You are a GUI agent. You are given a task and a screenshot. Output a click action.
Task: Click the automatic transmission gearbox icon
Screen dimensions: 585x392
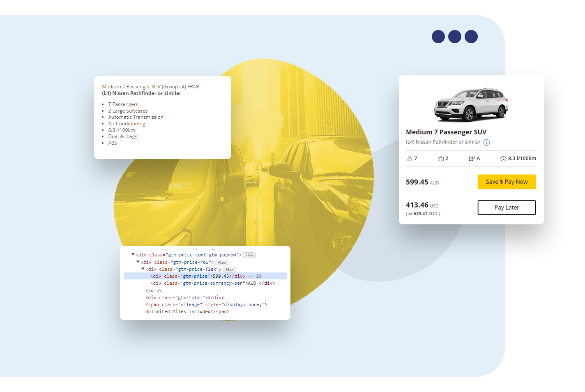pos(471,158)
